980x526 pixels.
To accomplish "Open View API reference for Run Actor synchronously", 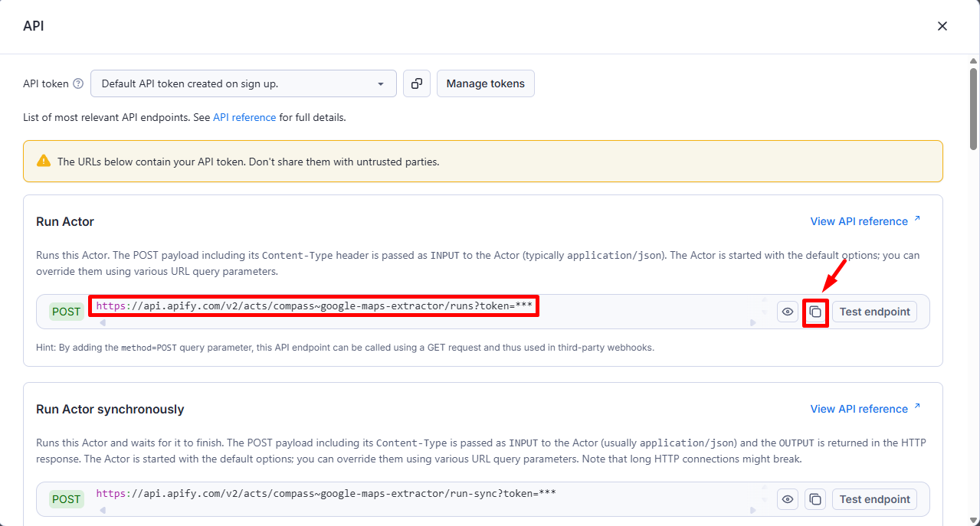I will click(x=865, y=409).
